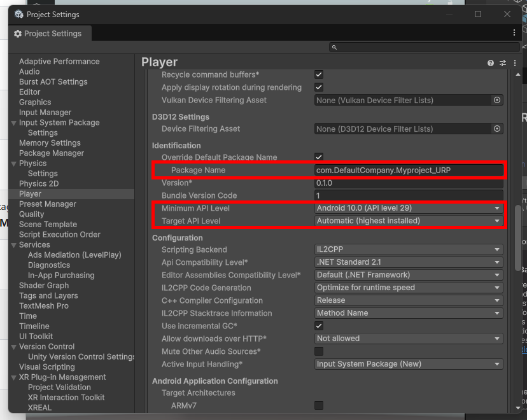527x420 pixels.
Task: Click the Player preset sliders icon
Action: pos(502,63)
